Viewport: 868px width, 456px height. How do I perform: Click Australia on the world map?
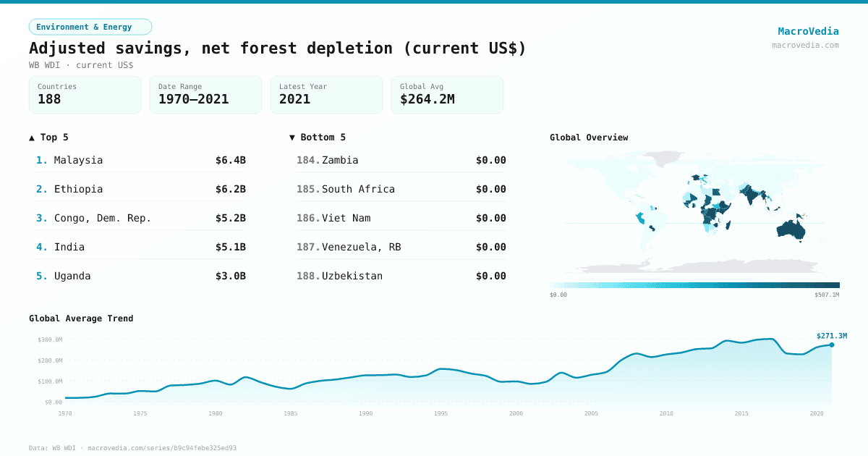[x=789, y=229]
